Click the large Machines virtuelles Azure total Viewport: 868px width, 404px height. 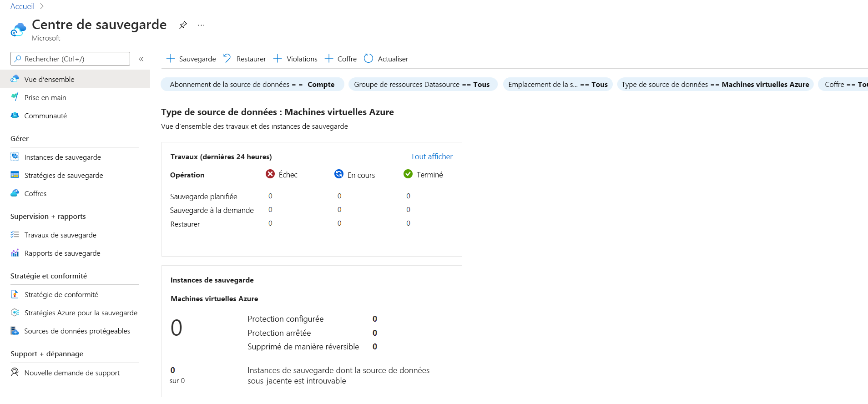point(177,328)
